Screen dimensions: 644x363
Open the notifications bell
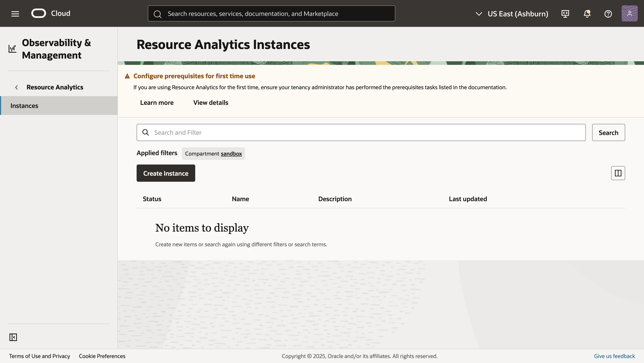pos(587,14)
